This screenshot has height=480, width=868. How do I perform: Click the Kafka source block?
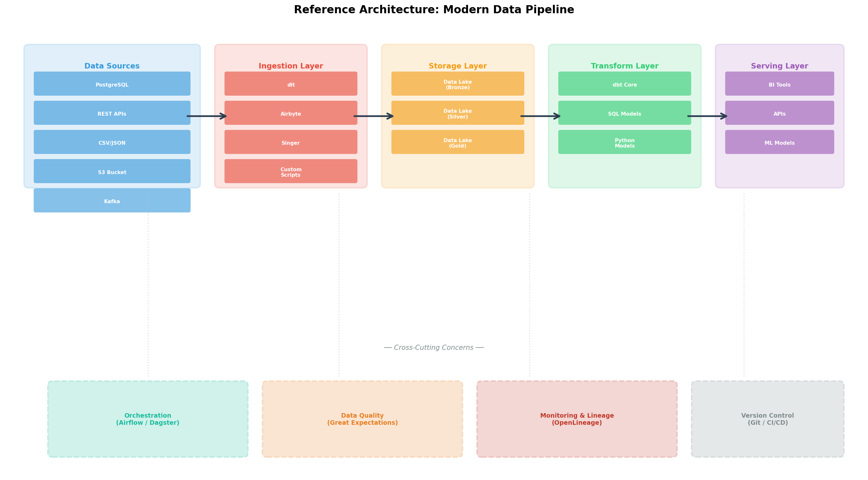(112, 201)
